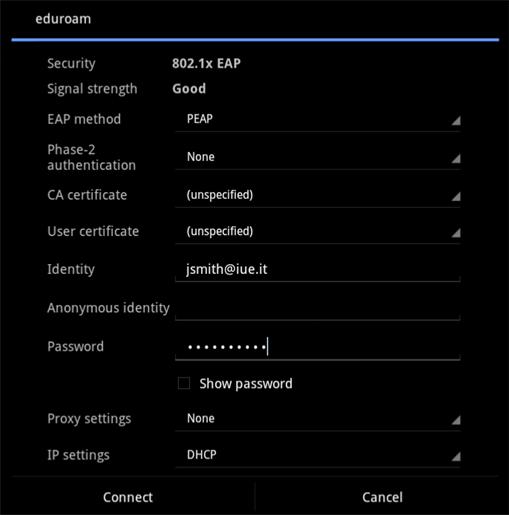This screenshot has width=509, height=515.
Task: Focus the Identity field with jsmith@iue.it
Action: [318, 269]
